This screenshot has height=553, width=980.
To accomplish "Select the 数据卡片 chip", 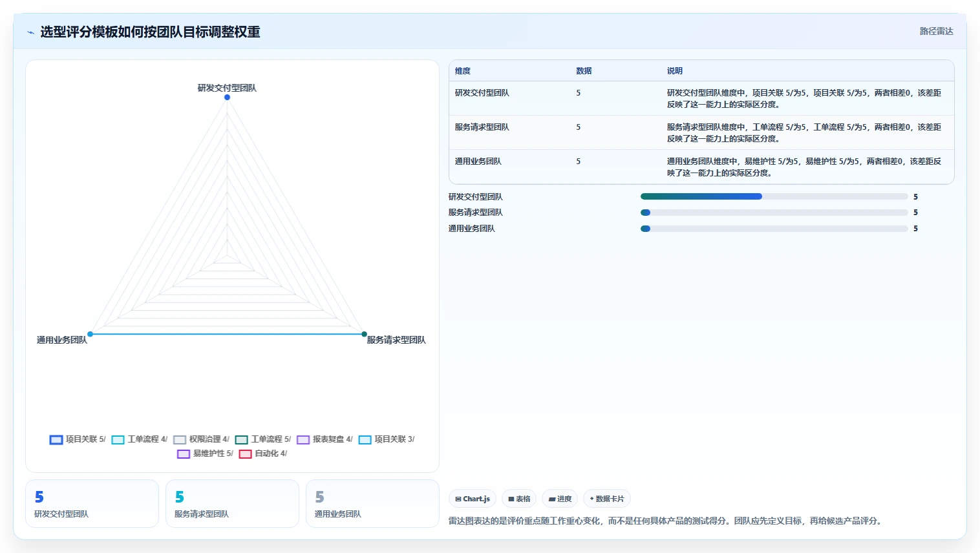I will 607,499.
